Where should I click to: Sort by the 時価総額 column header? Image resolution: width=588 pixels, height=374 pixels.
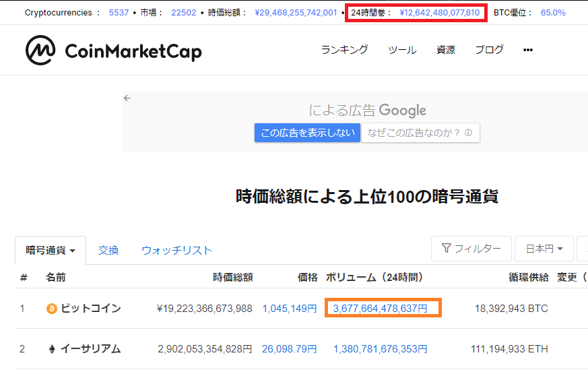click(x=233, y=277)
